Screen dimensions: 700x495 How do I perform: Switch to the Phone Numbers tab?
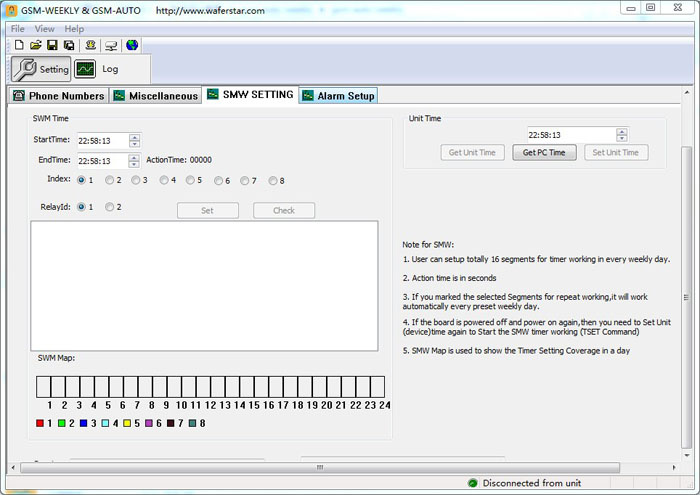point(58,96)
